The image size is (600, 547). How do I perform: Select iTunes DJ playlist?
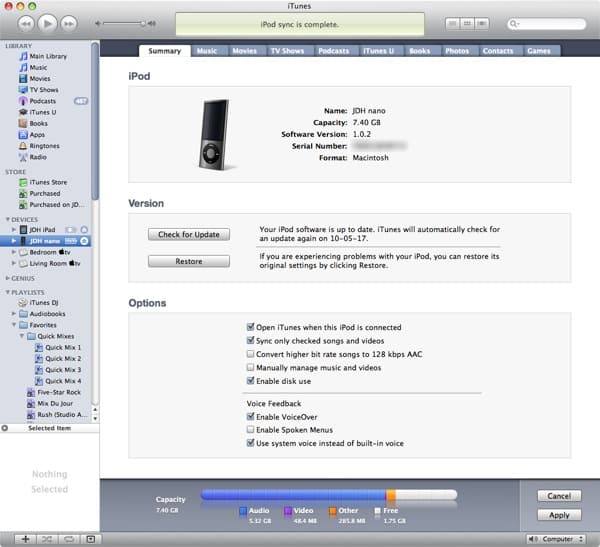44,302
